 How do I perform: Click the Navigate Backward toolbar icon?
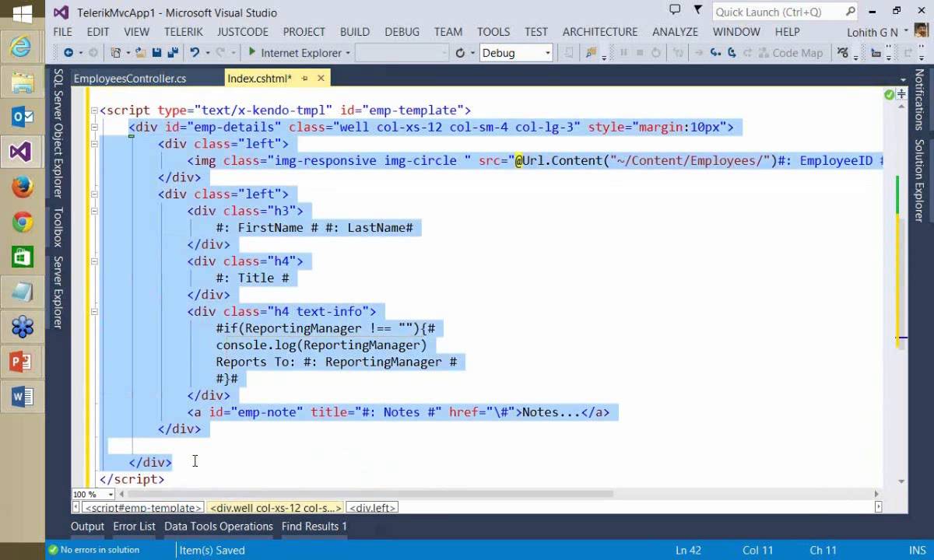click(68, 53)
